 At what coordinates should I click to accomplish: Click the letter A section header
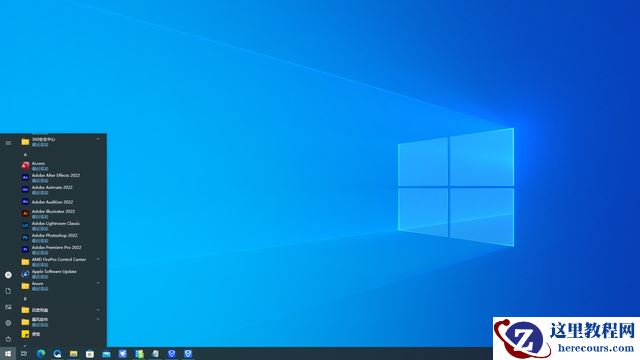25,155
